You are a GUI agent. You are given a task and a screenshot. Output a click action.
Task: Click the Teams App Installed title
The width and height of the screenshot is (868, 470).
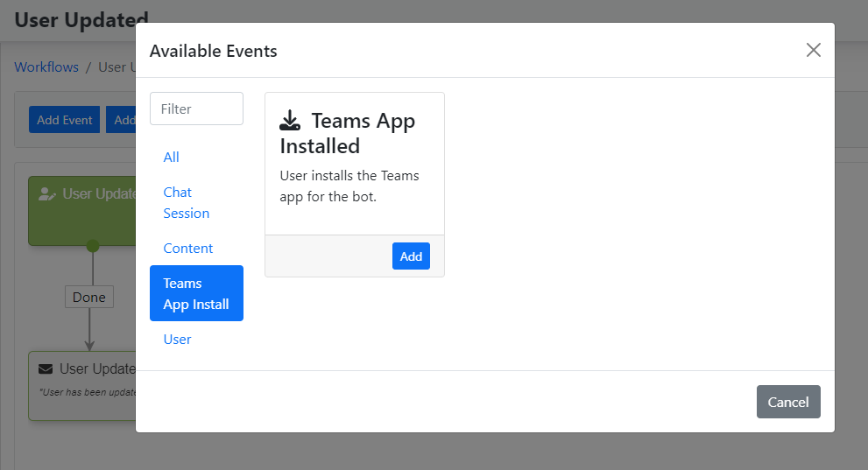click(348, 133)
